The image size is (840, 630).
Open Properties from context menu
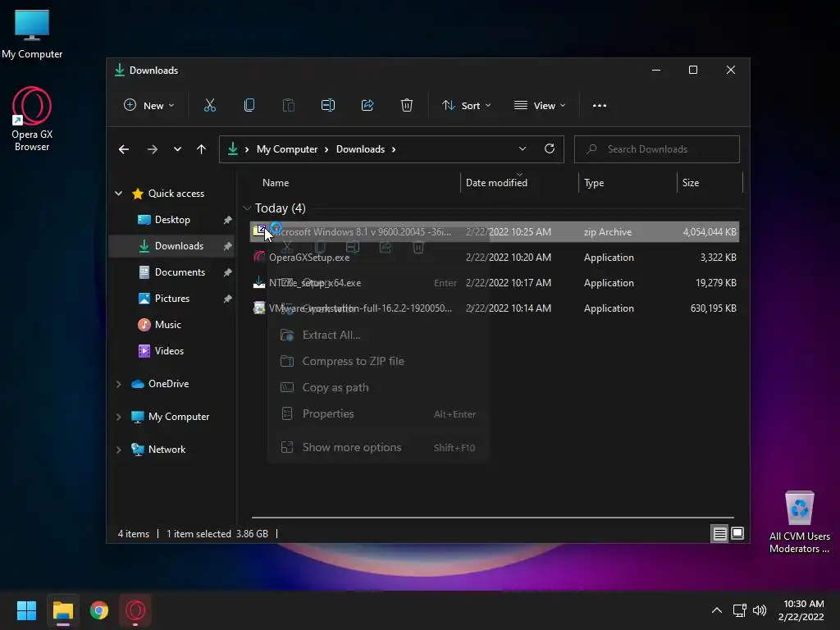(x=377, y=413)
